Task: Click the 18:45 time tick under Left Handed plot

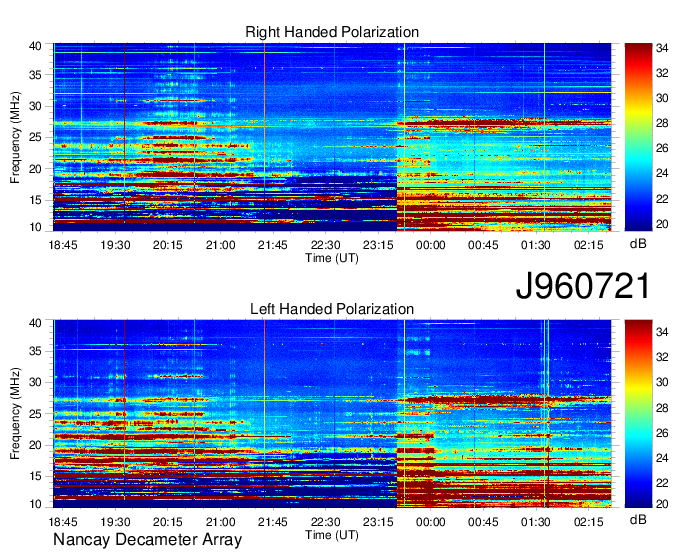Action: (x=63, y=522)
